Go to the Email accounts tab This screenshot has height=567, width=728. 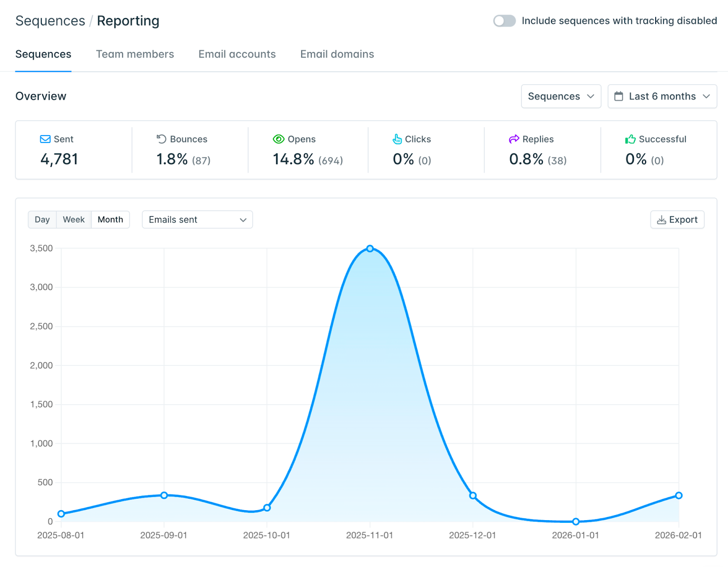tap(237, 54)
